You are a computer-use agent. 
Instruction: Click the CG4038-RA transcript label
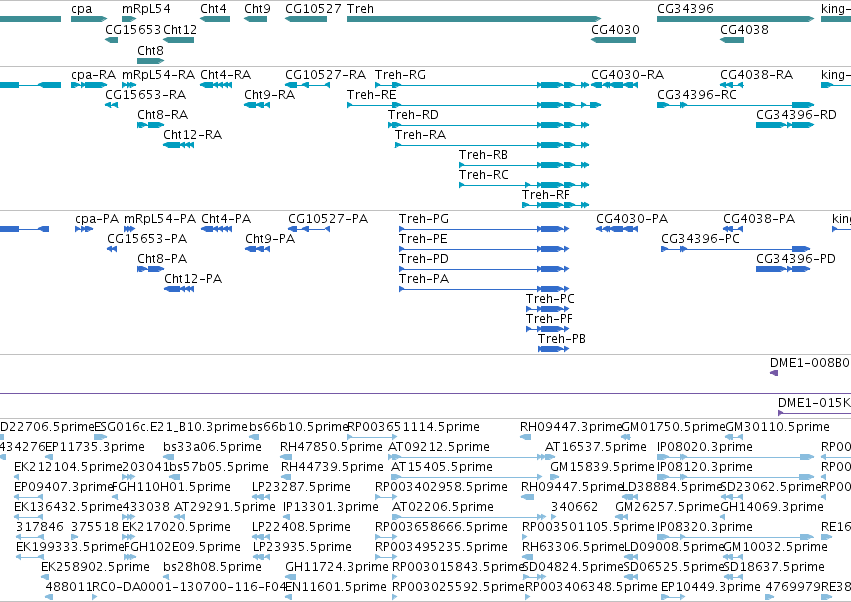pos(757,74)
